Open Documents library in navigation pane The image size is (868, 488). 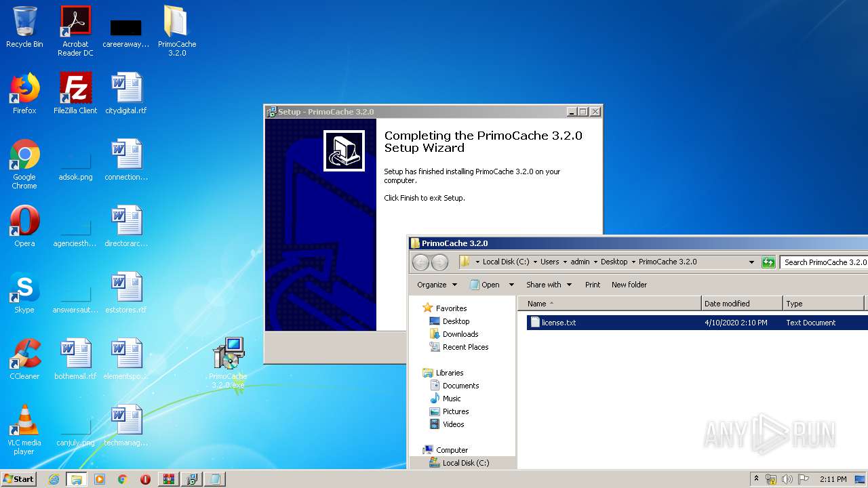tap(460, 386)
